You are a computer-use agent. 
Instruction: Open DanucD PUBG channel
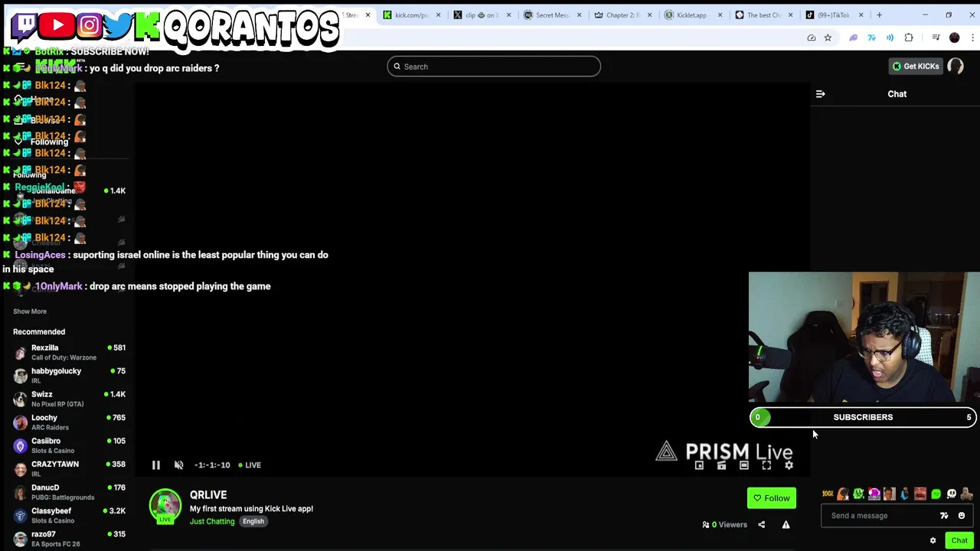coord(69,492)
